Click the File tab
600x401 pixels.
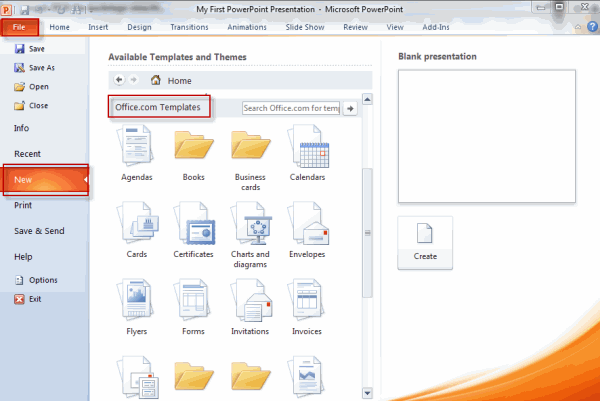tap(19, 27)
